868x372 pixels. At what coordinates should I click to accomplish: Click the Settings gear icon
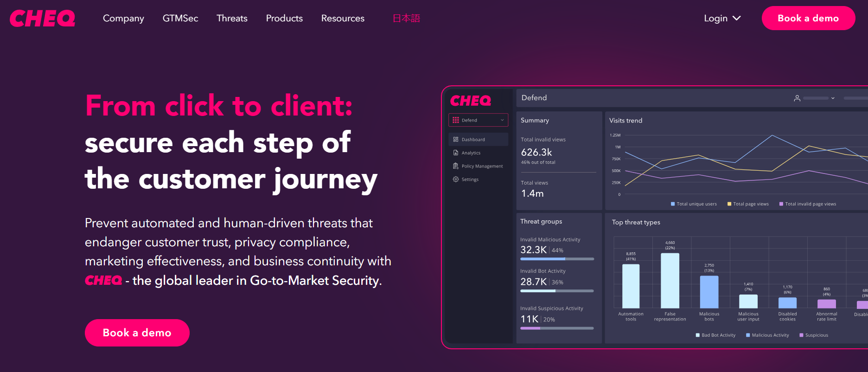(456, 180)
